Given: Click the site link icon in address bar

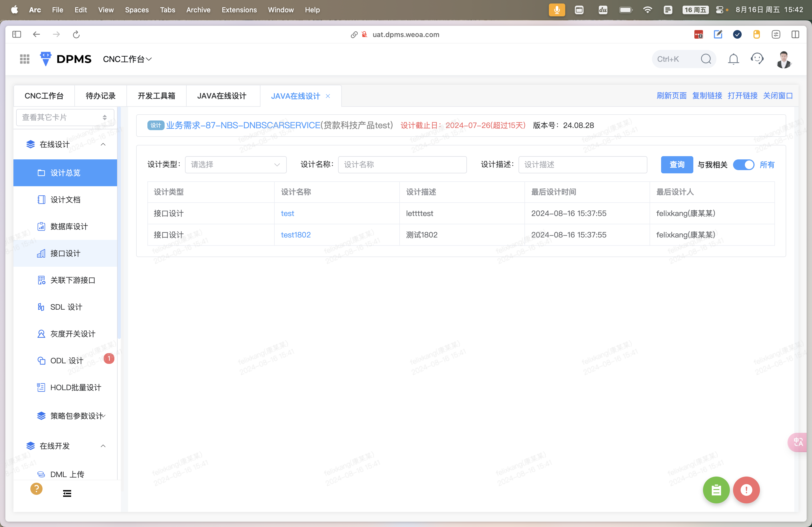Looking at the screenshot, I should pos(354,34).
